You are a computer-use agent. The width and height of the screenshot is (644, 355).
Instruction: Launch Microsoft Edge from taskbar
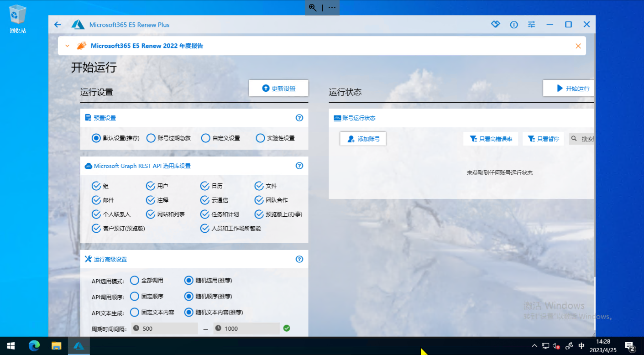tap(34, 346)
